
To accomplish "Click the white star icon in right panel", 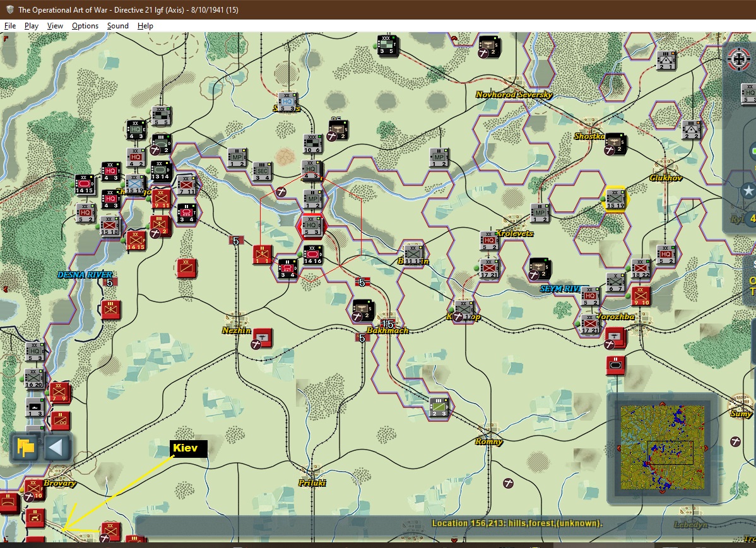I will coord(748,190).
